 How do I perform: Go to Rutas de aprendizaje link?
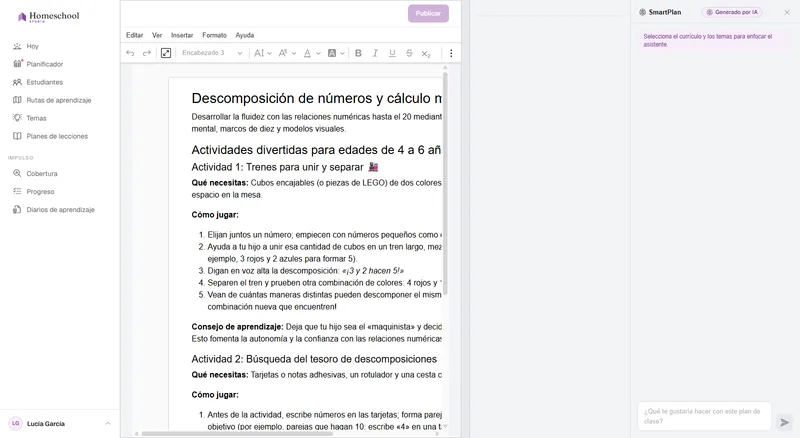click(59, 100)
